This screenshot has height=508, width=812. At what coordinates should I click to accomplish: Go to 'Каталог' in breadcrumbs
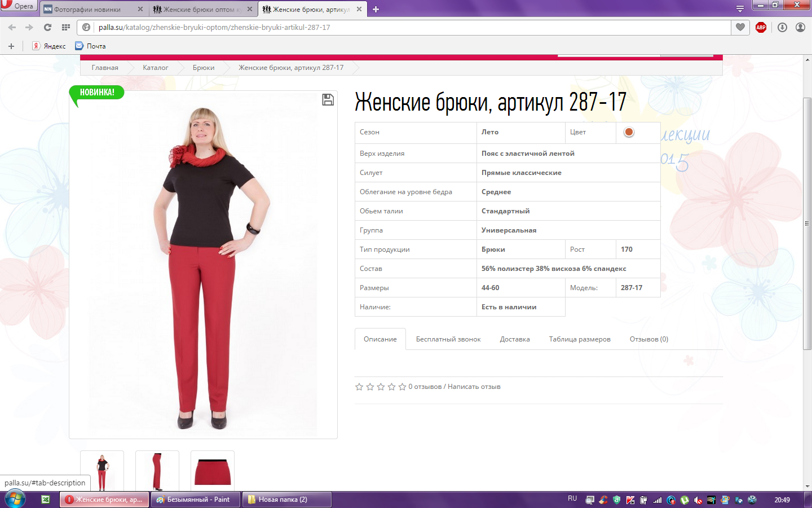155,68
